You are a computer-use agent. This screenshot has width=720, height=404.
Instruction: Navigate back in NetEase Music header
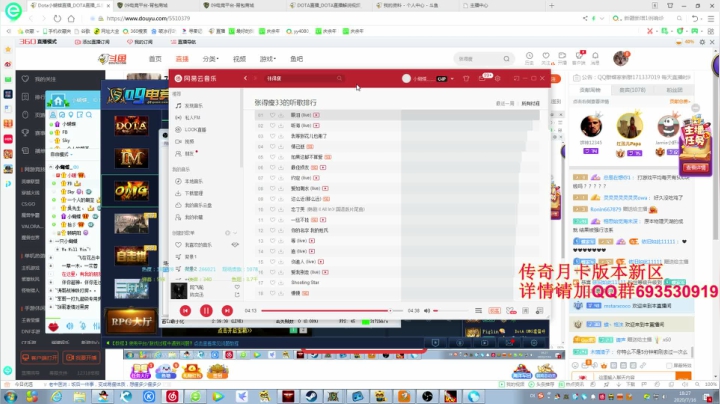(245, 79)
